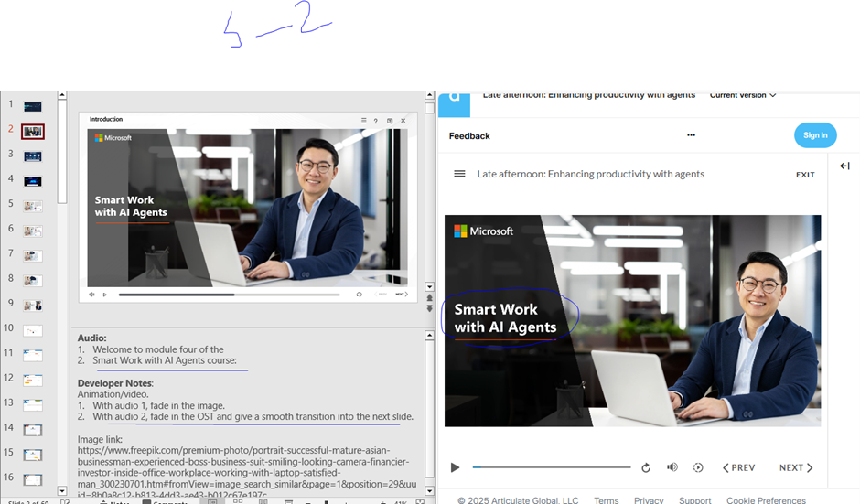
Task: Select slide 12 thumbnail in PowerPoint
Action: tap(33, 380)
